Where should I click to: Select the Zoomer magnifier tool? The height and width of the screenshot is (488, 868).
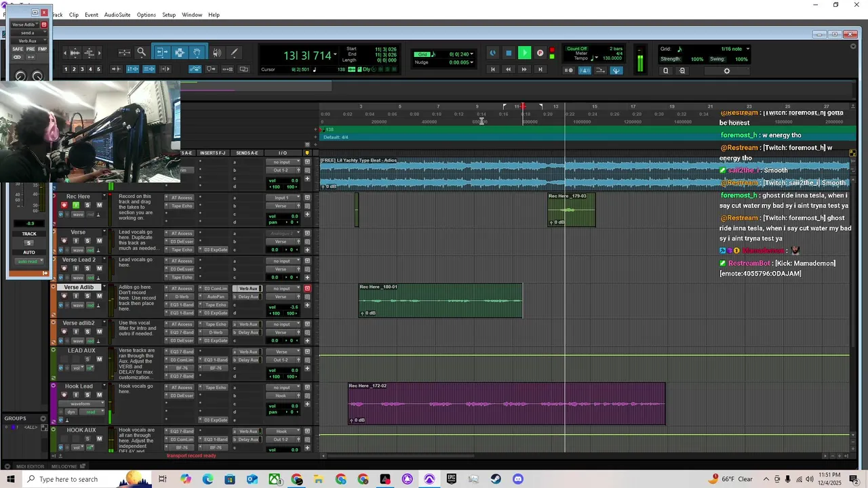141,52
